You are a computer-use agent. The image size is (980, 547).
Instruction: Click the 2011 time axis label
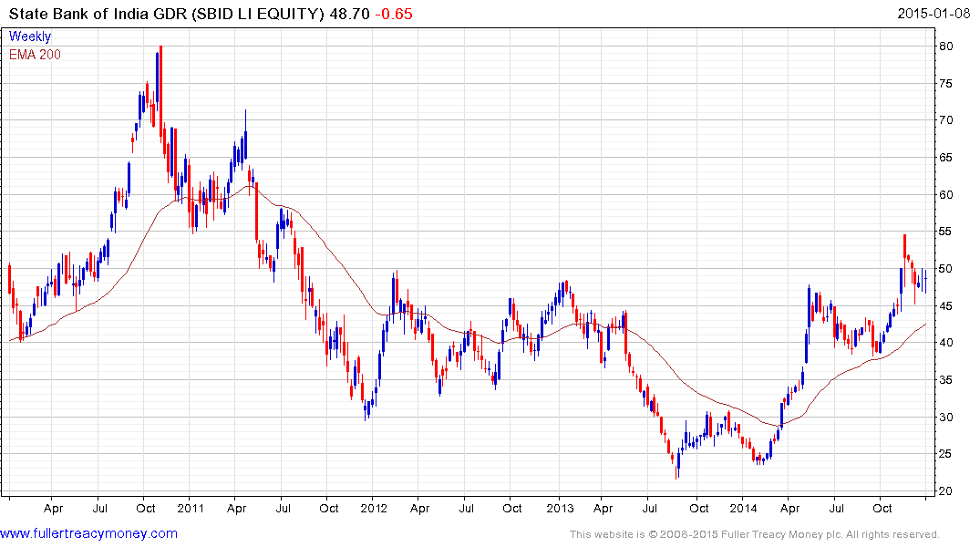click(191, 508)
